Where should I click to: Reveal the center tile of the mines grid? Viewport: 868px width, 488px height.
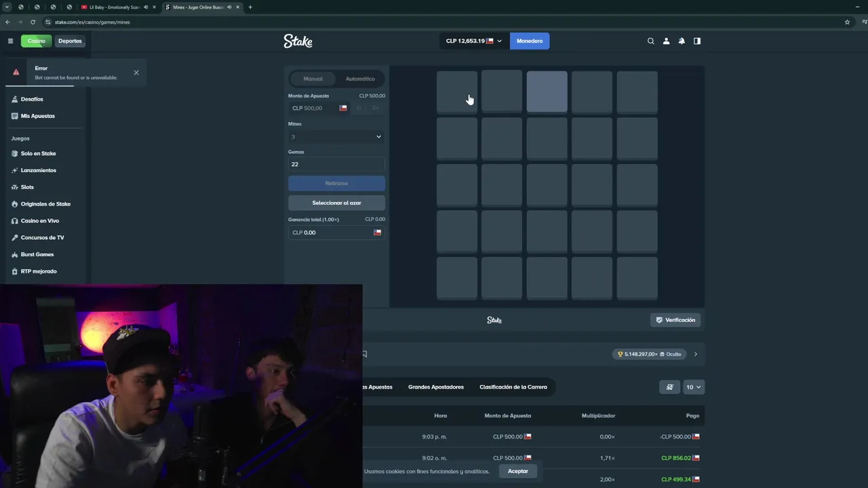pos(547,184)
